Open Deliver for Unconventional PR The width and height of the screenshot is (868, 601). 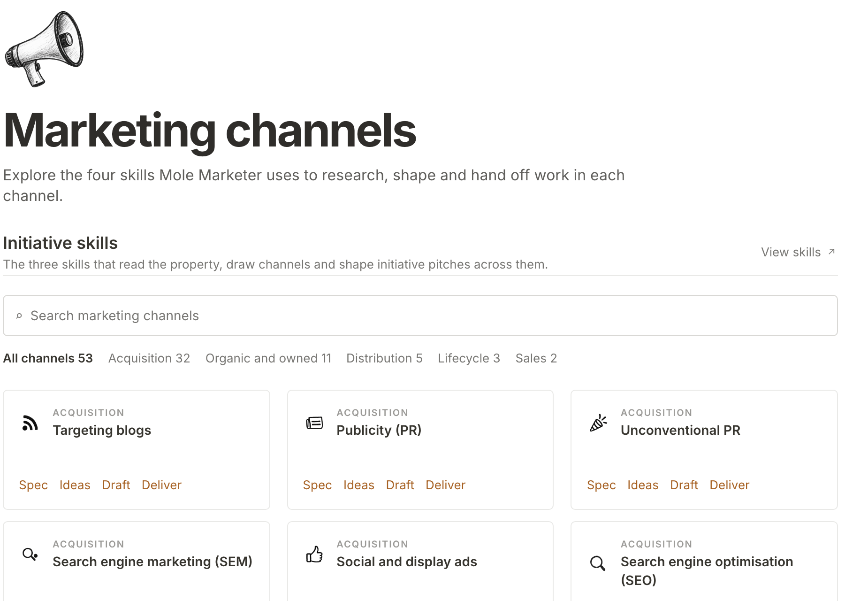pyautogui.click(x=730, y=485)
